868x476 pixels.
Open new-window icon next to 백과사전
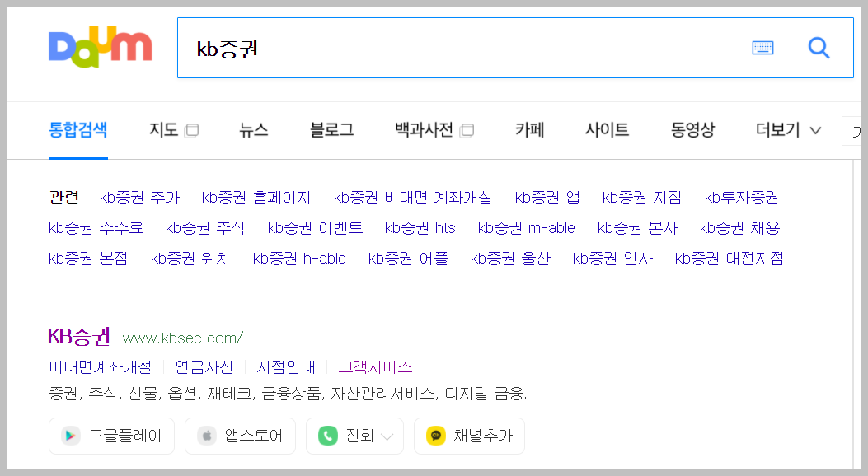coord(467,130)
